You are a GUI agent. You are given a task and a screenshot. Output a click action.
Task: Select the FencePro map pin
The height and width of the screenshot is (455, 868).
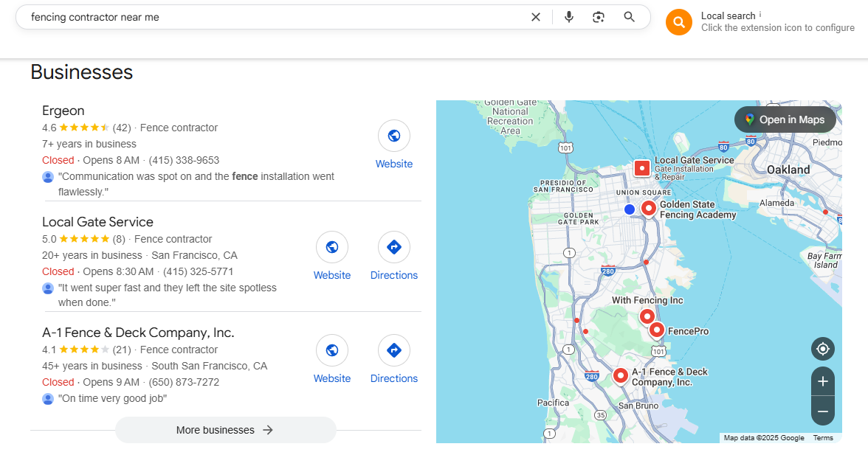tap(657, 330)
